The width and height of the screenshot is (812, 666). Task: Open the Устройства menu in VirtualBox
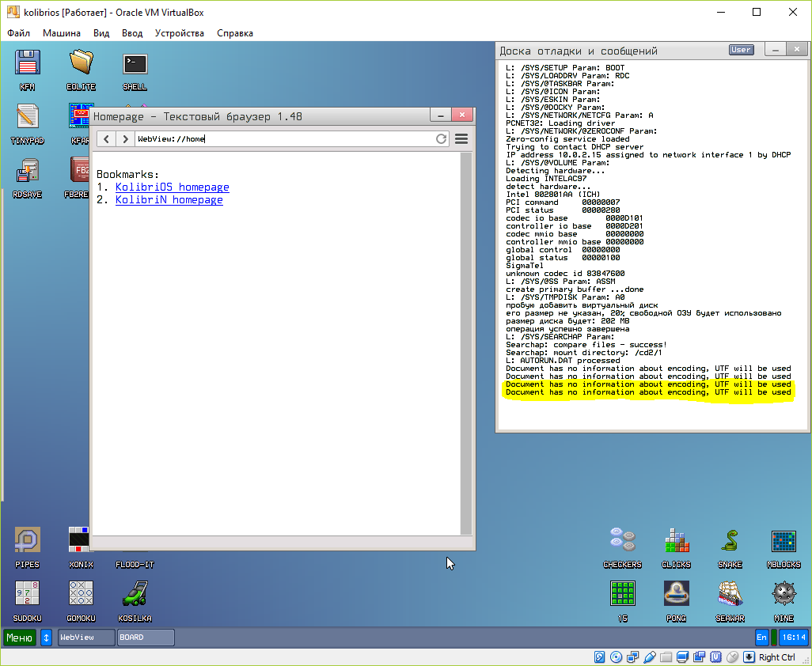pos(179,33)
